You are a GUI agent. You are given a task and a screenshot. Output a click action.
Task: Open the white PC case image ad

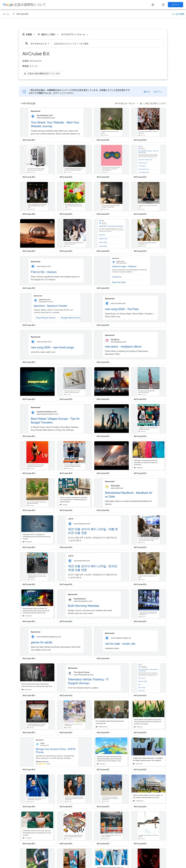coord(37,162)
